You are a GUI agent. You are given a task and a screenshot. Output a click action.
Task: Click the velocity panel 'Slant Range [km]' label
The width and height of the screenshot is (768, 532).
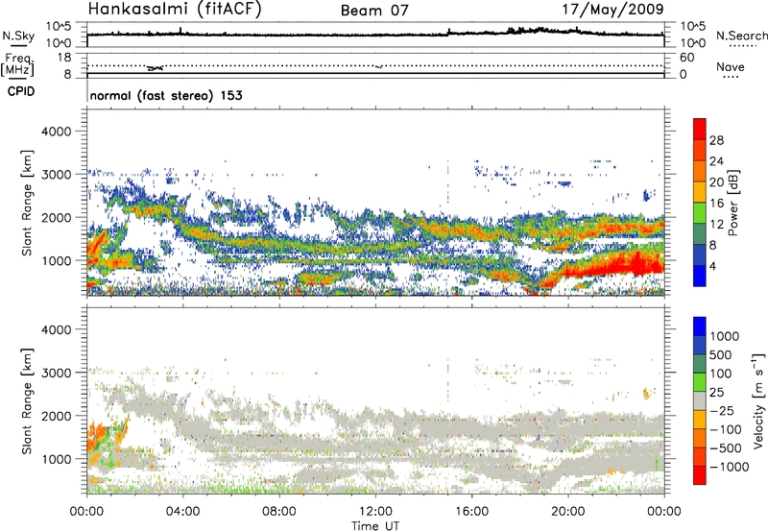27,400
